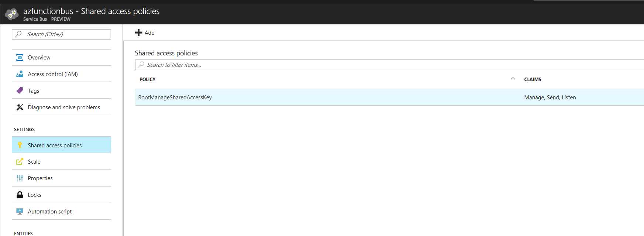This screenshot has width=644, height=236.
Task: Open the Overview menu item
Action: 61,58
